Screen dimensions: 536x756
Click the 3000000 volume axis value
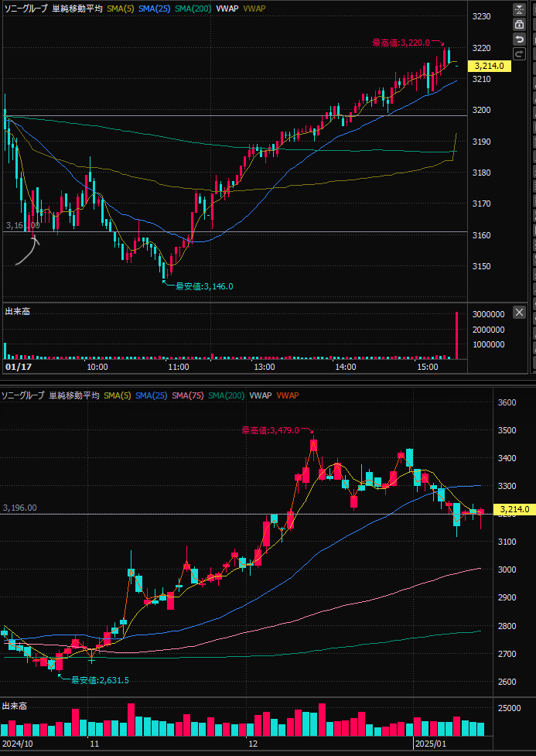point(488,314)
